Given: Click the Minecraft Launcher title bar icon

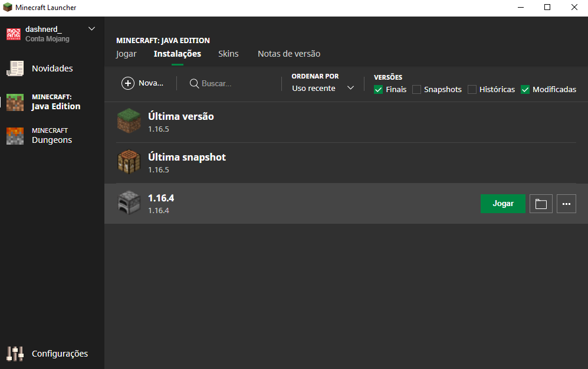Looking at the screenshot, I should (8, 8).
